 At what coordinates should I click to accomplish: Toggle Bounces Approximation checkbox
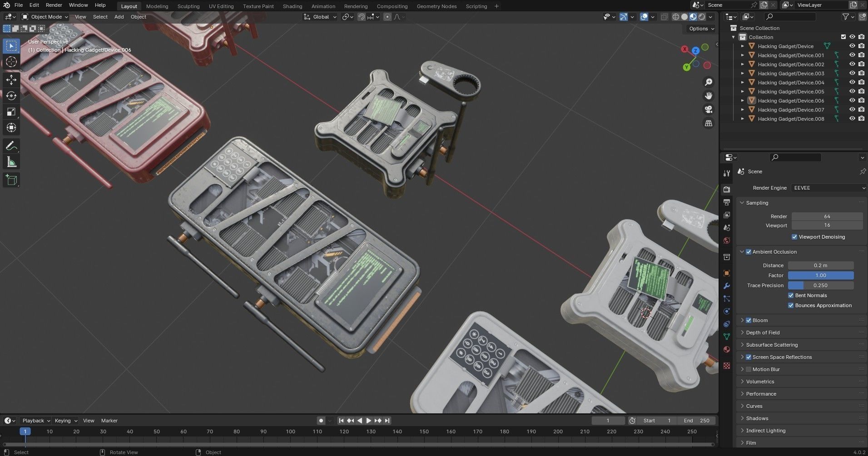coord(791,305)
